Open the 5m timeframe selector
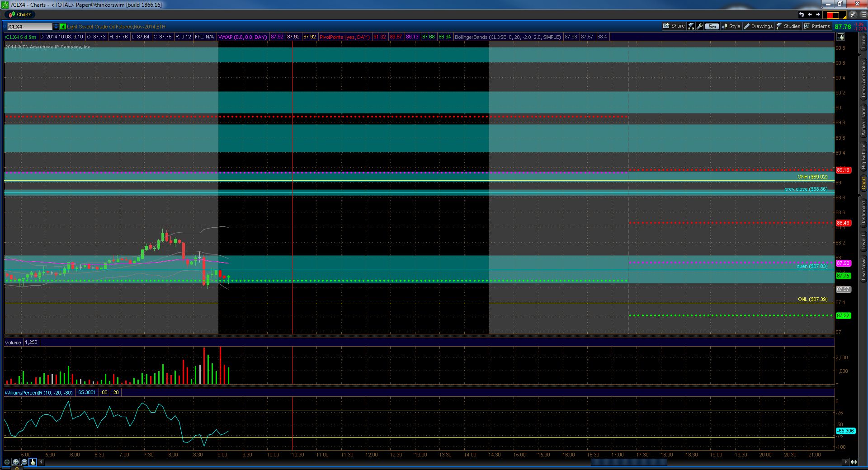Viewport: 868px width, 470px height. 712,26
